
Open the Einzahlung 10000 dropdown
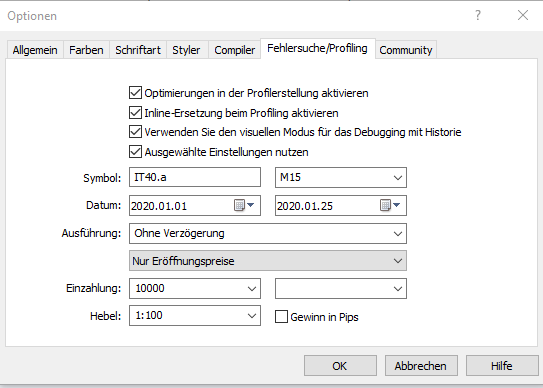195,288
